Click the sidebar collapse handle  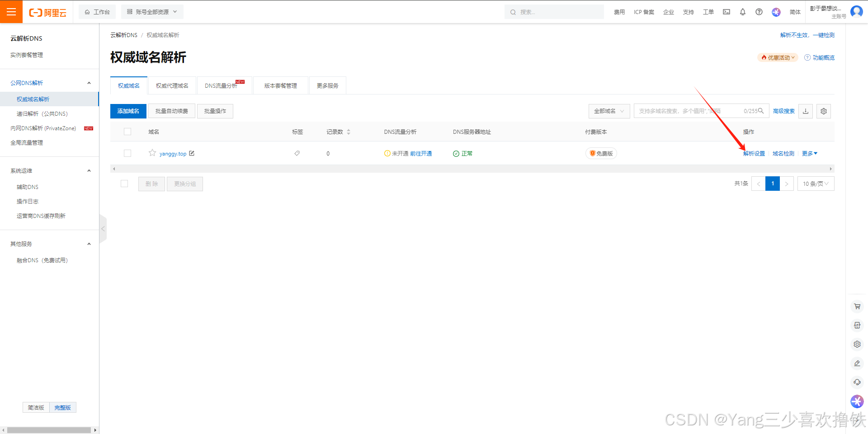coord(103,229)
